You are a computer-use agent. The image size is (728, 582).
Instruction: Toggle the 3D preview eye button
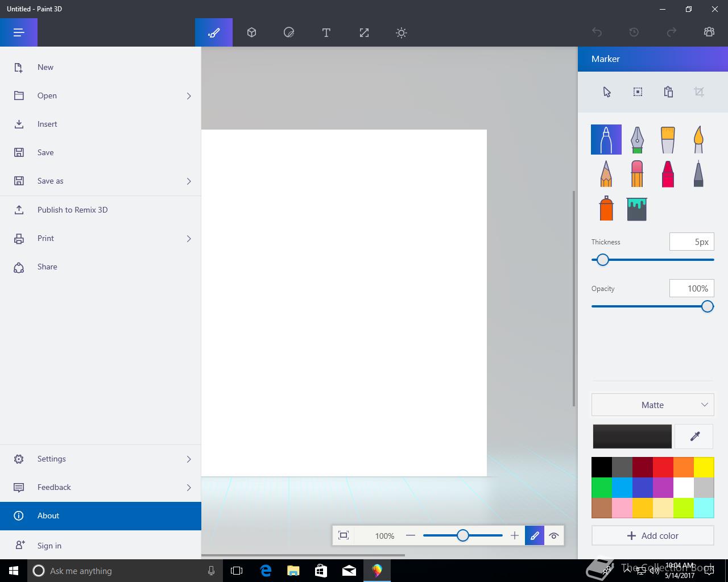[554, 535]
